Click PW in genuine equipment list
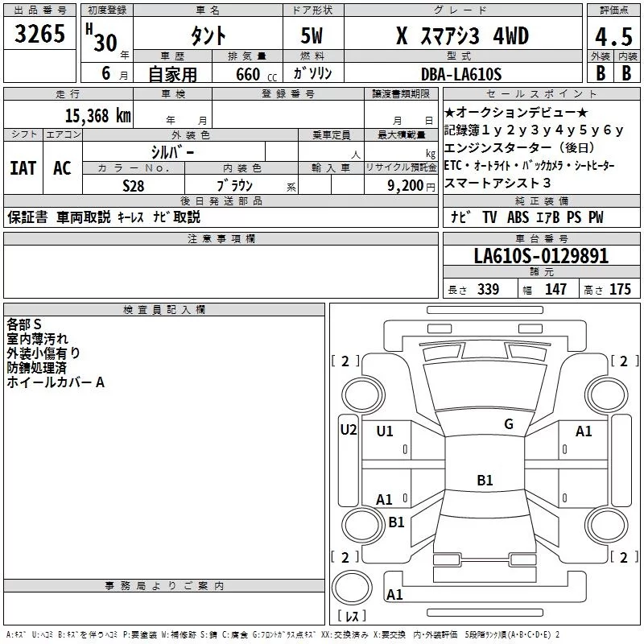This screenshot has width=644, height=644. pyautogui.click(x=596, y=217)
